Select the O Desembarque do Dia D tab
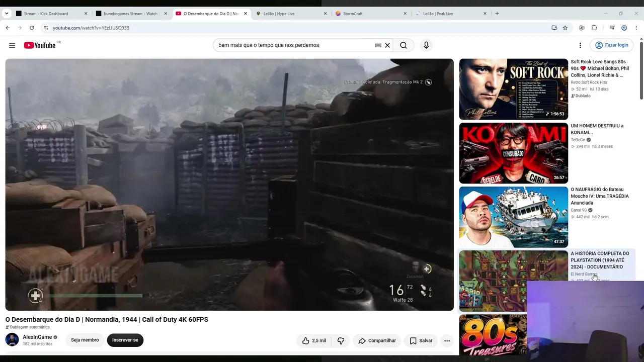Image resolution: width=644 pixels, height=362 pixels. (211, 14)
